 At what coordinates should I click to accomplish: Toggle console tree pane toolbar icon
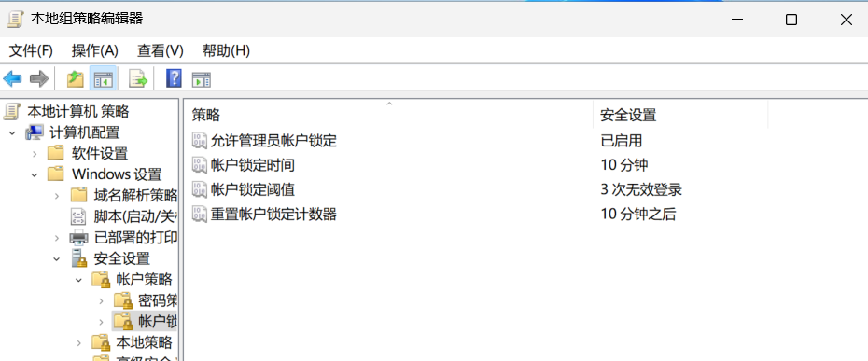[x=103, y=78]
